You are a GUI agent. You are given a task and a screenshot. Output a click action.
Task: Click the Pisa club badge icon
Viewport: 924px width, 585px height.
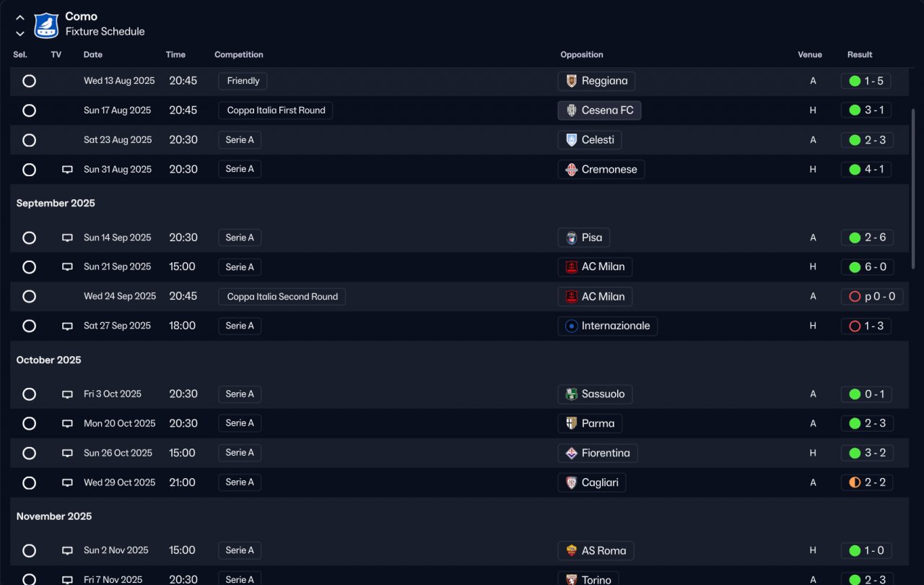[x=572, y=238]
